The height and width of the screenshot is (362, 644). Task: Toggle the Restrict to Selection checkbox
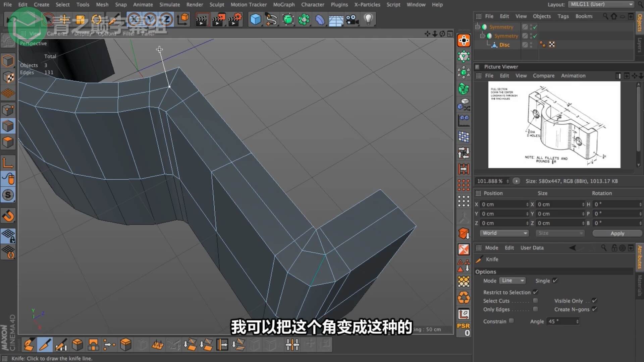point(535,292)
